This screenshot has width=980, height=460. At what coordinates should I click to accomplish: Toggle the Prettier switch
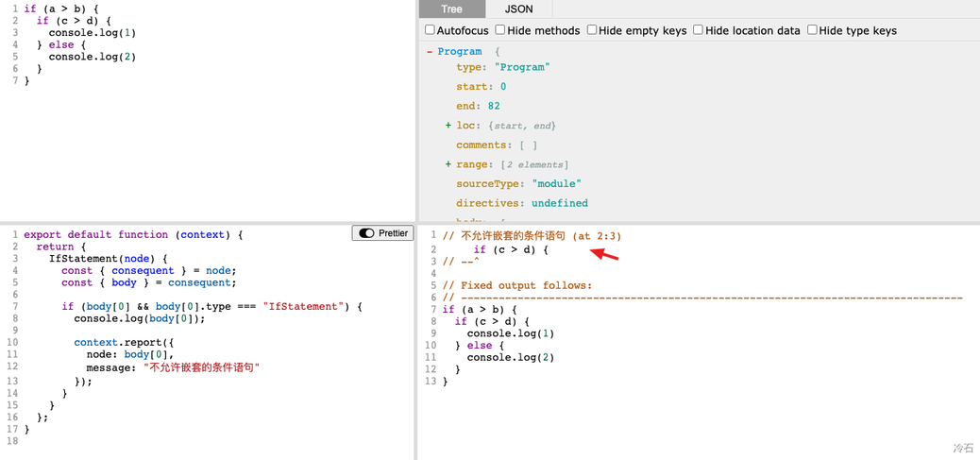click(367, 233)
